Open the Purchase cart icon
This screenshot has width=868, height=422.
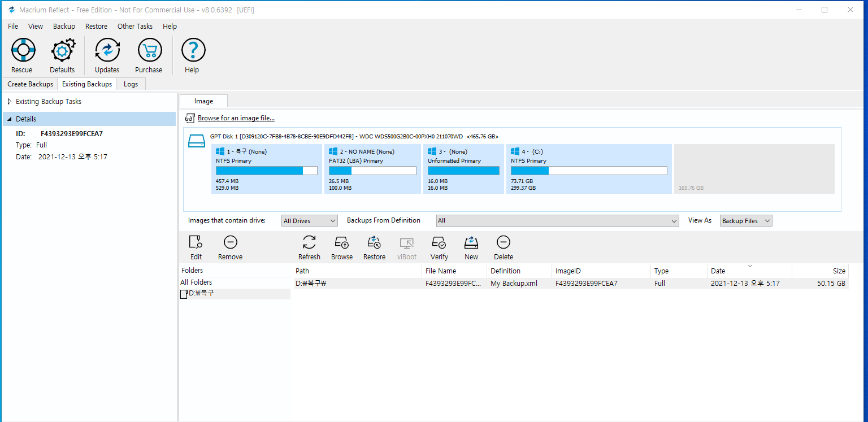tap(149, 51)
